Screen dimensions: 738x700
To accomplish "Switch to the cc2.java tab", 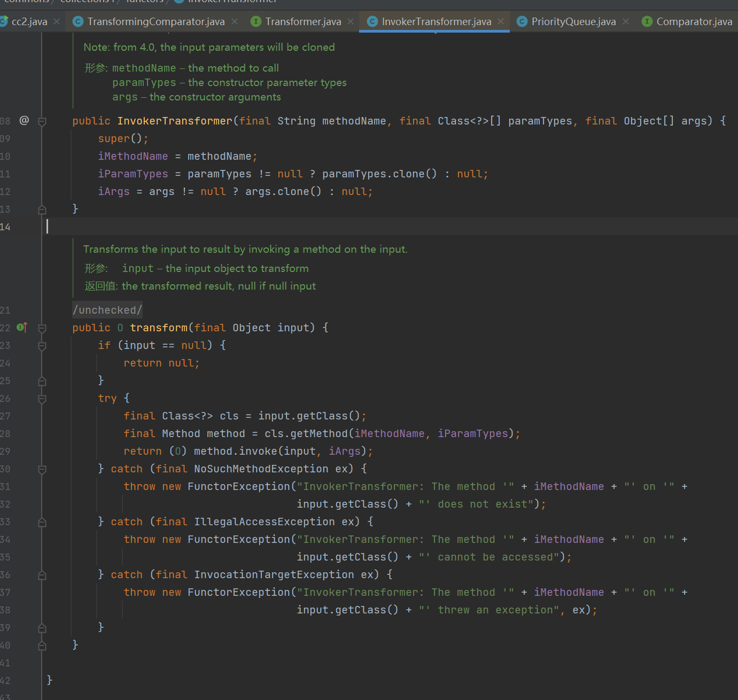I will pyautogui.click(x=29, y=21).
